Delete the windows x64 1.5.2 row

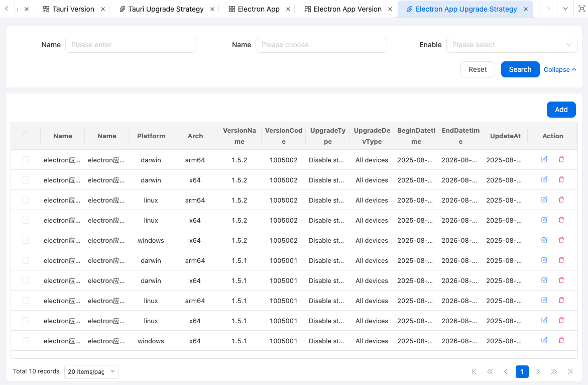(561, 240)
